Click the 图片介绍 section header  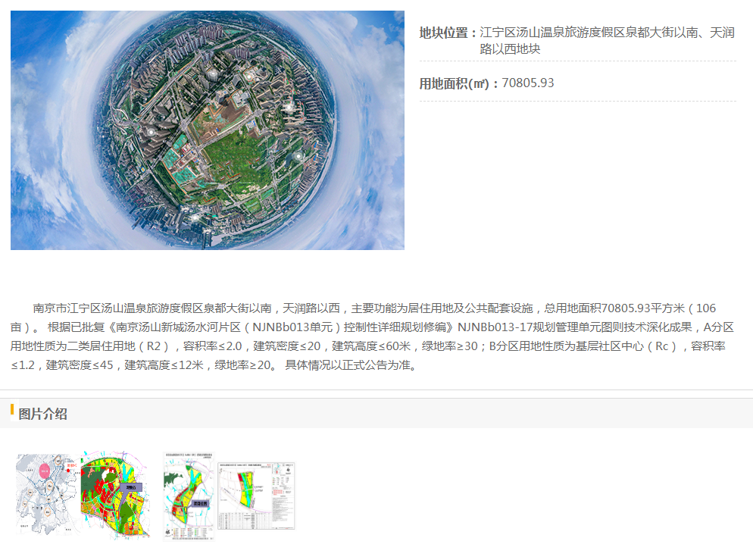pos(42,414)
